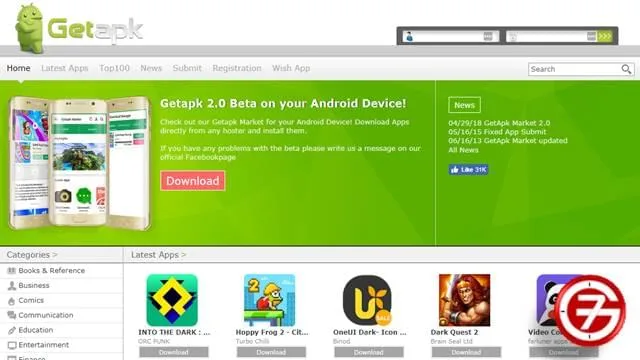Click Hoppy Frog 2 app title
The height and width of the screenshot is (360, 640).
coord(272,332)
